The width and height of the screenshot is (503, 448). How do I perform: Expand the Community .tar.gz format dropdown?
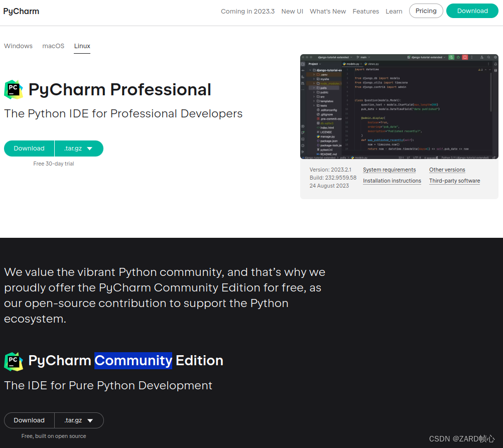79,420
